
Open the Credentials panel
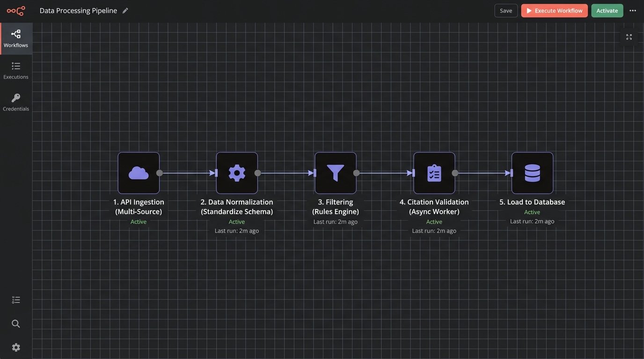click(15, 101)
